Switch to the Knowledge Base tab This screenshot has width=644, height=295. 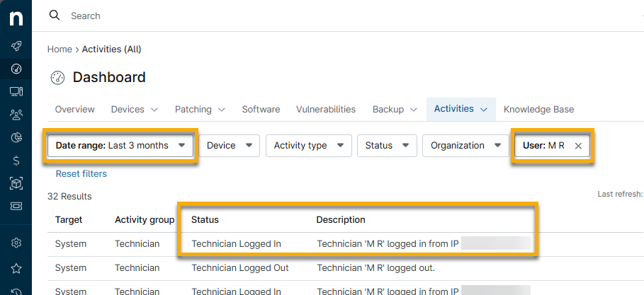point(538,110)
